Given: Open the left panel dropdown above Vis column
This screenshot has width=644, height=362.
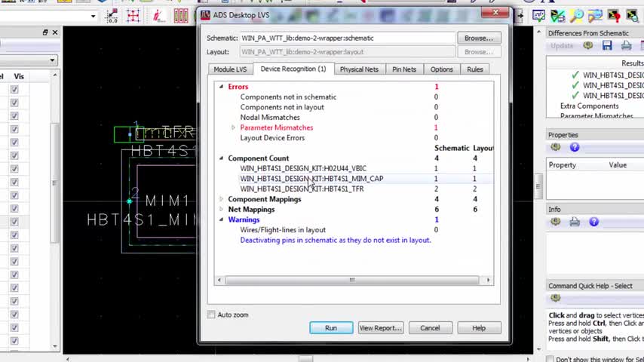Looking at the screenshot, I should 52,60.
